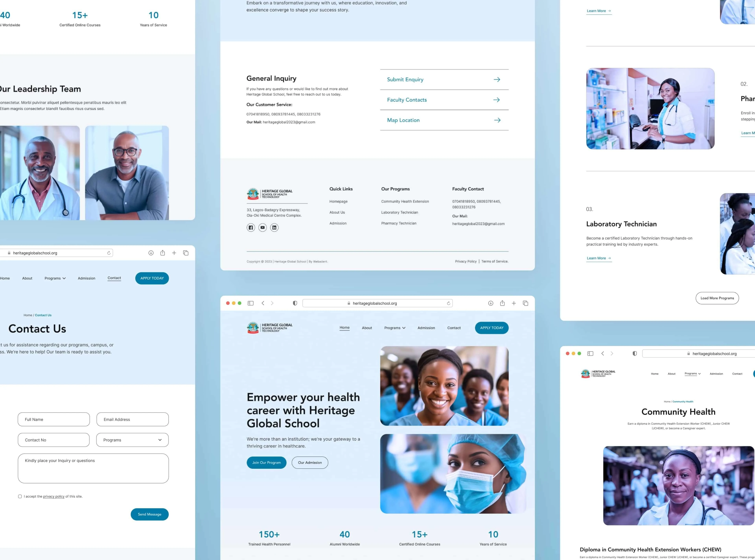Click the browser reload/refresh icon
Image resolution: width=755 pixels, height=560 pixels.
coord(448,303)
